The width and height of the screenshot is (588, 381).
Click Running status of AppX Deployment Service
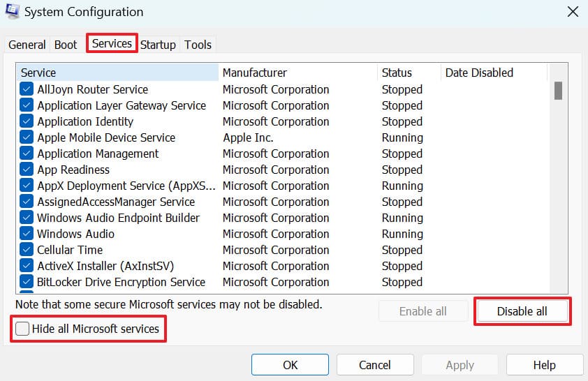[x=402, y=186]
